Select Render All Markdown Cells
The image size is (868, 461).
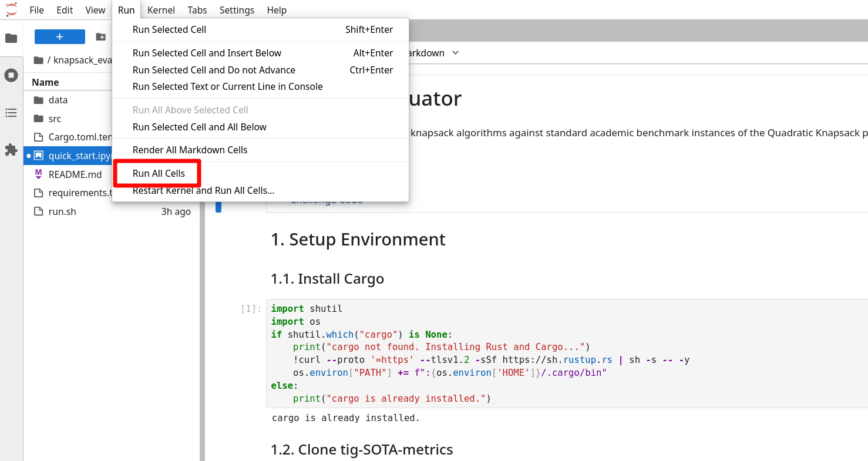[190, 150]
